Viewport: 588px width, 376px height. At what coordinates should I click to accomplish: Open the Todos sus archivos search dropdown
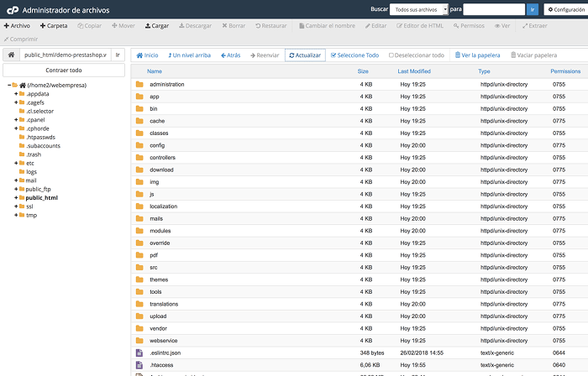(420, 9)
